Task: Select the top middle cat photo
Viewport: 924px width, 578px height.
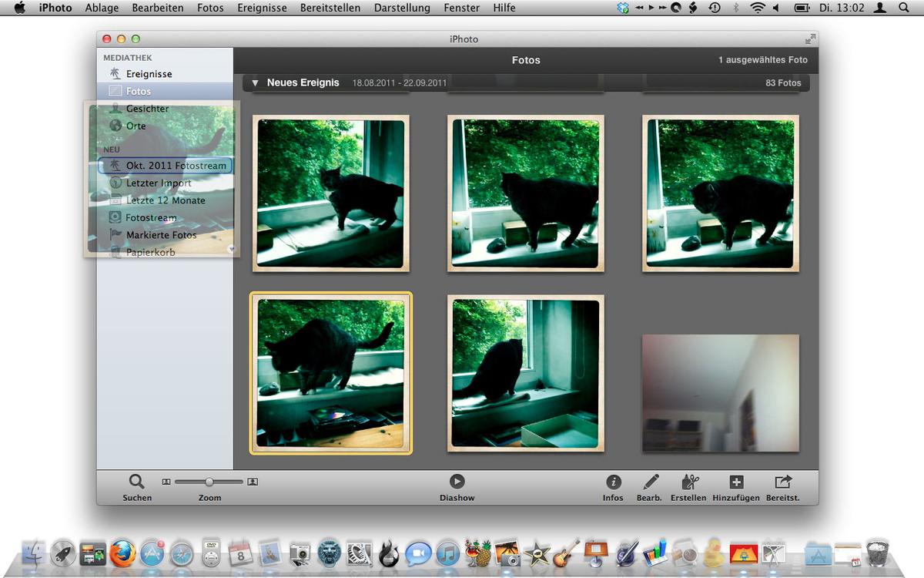Action: (x=525, y=193)
